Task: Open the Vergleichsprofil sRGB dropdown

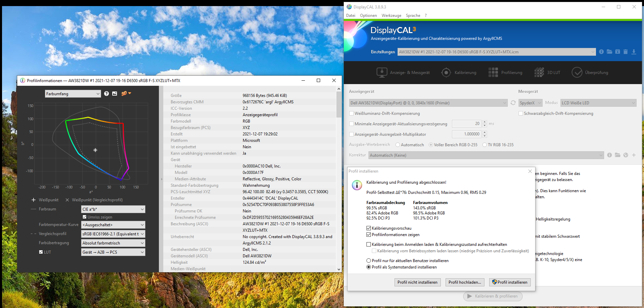Action: point(113,234)
